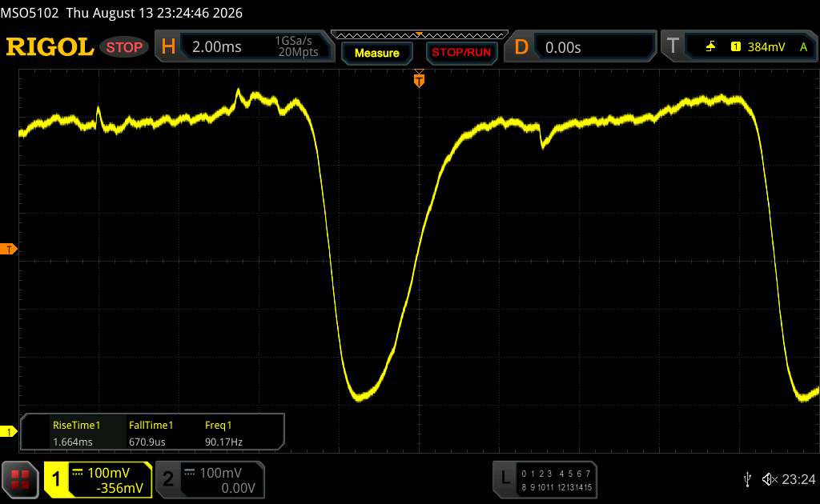
Task: Click the digital channels 0-15 indicator
Action: [557, 481]
